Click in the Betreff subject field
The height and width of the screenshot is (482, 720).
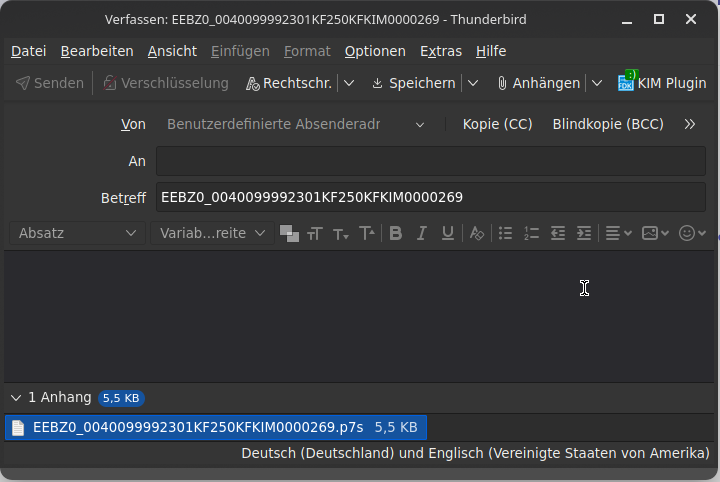431,197
